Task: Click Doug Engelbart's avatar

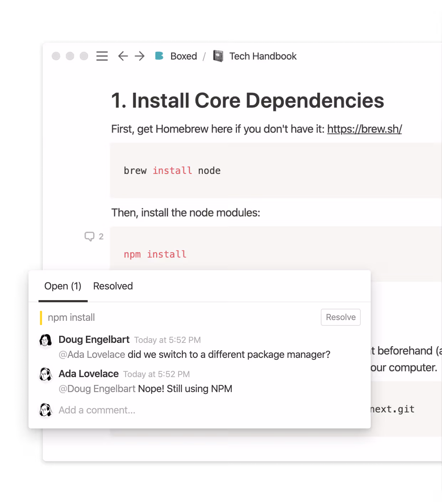Action: pos(45,340)
